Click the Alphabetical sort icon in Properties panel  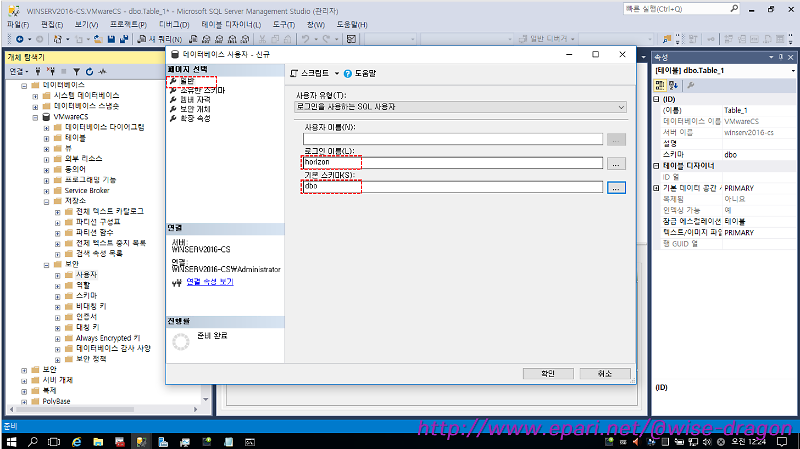click(673, 85)
